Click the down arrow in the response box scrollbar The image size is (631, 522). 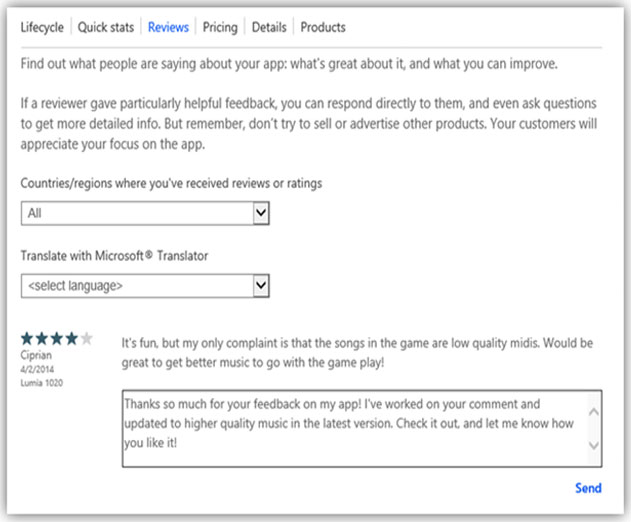tap(594, 445)
